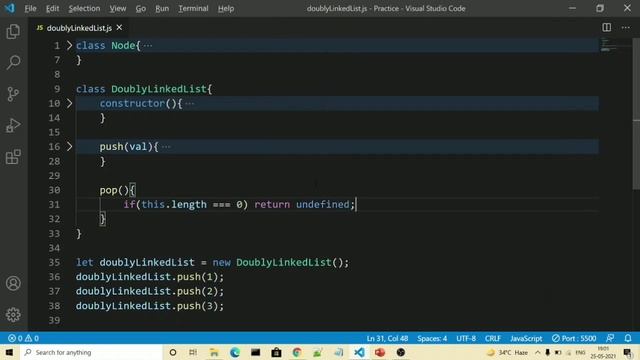This screenshot has height=360, width=640.
Task: Open the View menu
Action: (118, 8)
